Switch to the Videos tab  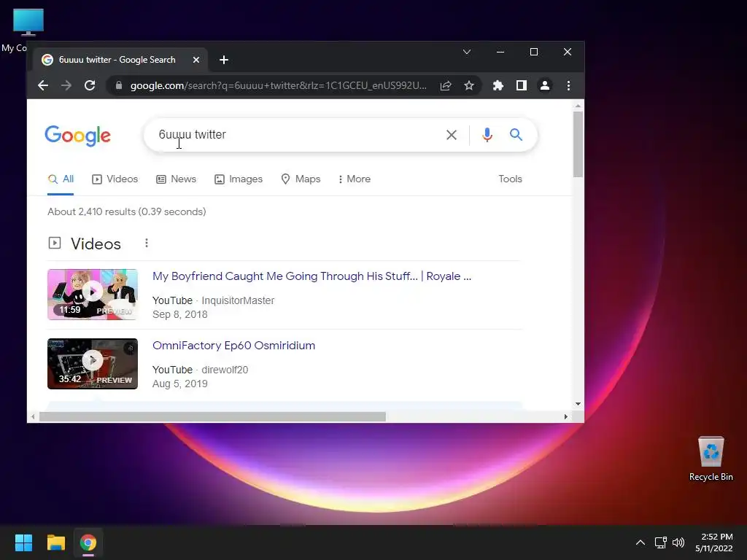click(x=115, y=179)
